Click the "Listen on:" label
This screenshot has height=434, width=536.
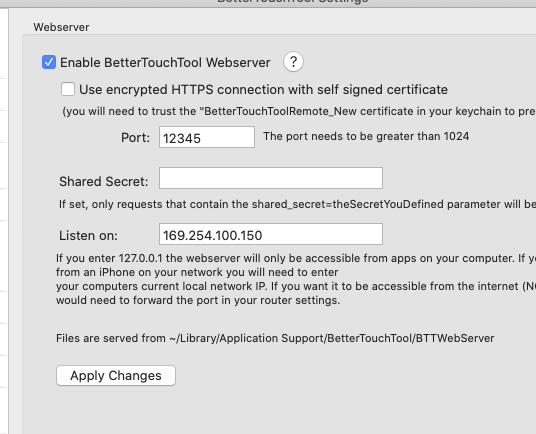pos(88,235)
